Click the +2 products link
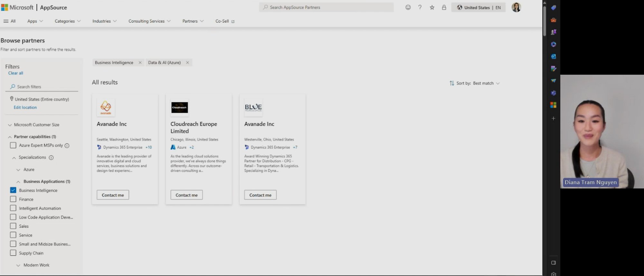Viewport: 644px width, 276px height. click(192, 147)
